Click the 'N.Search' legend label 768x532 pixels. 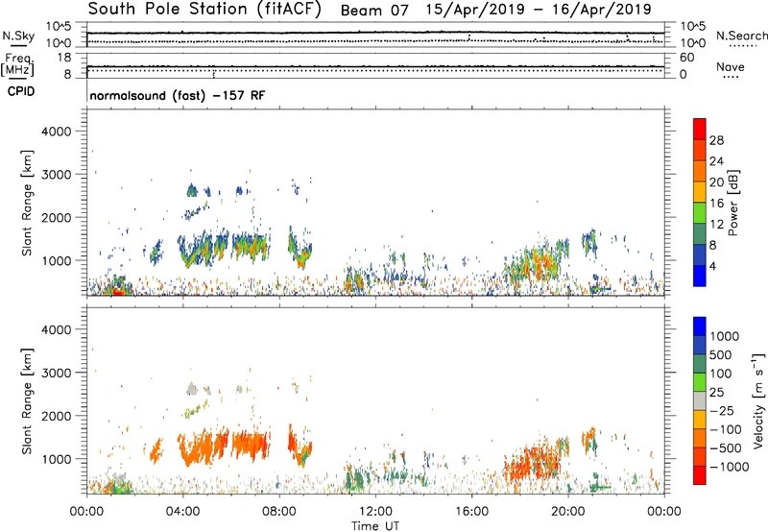(x=742, y=36)
